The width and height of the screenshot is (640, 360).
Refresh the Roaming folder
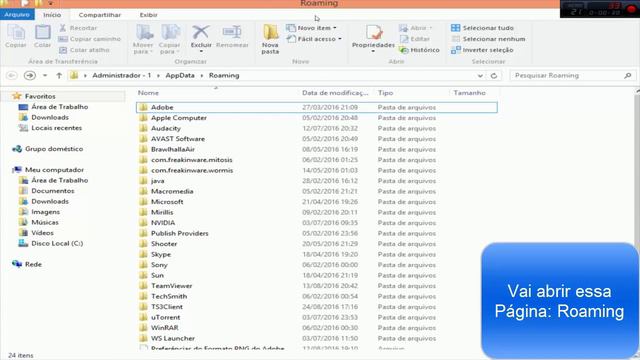[494, 76]
